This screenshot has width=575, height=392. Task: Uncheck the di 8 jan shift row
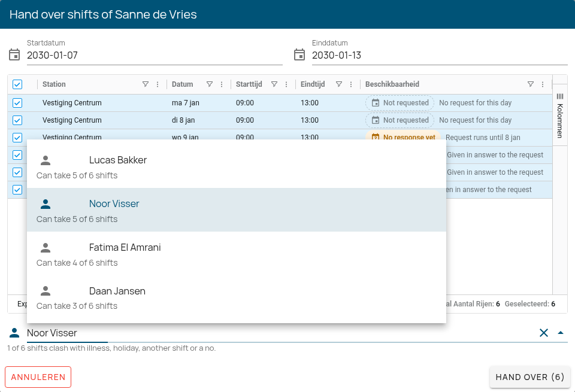point(17,120)
